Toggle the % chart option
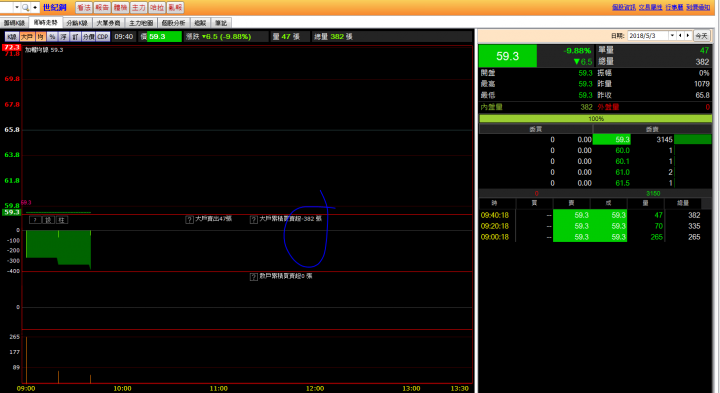720x393 pixels. pyautogui.click(x=52, y=37)
